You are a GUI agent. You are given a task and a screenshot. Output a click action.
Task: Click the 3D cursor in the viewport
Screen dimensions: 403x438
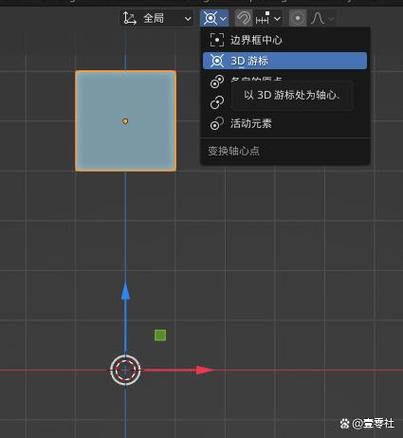(125, 370)
